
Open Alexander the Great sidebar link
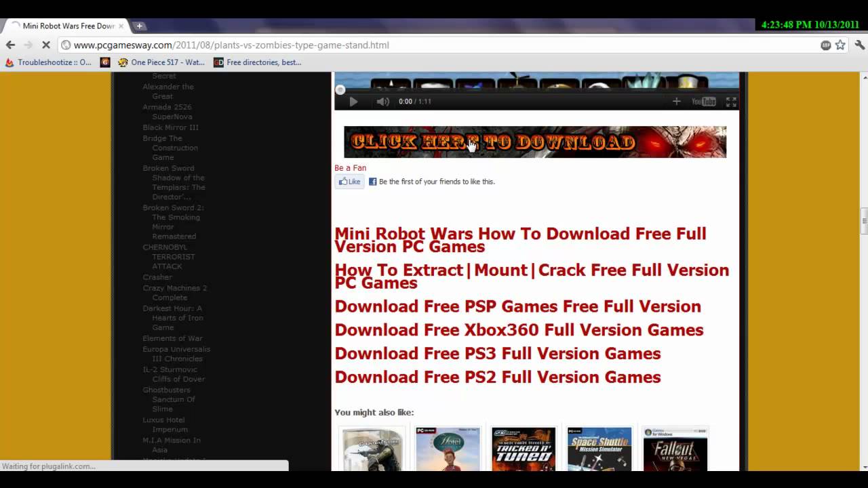click(168, 91)
